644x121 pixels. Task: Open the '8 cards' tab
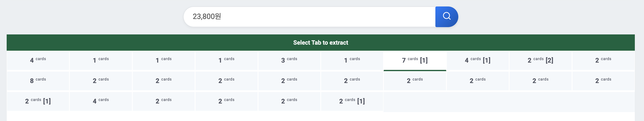pyautogui.click(x=38, y=81)
